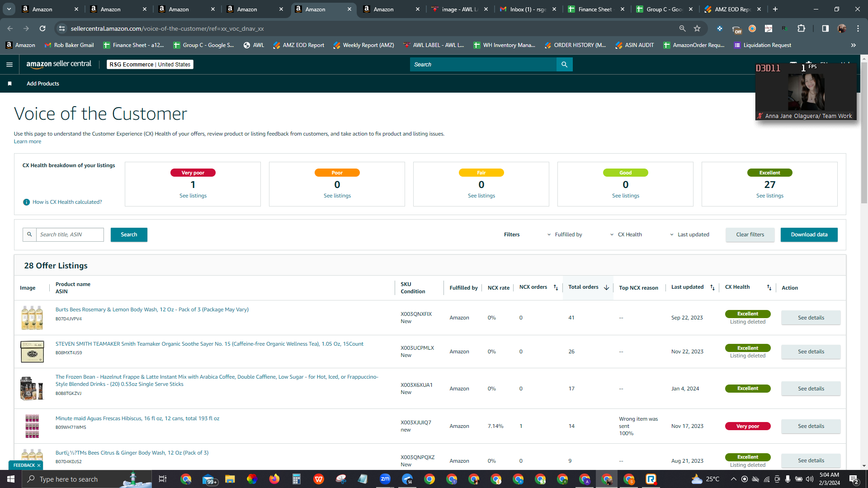Open File Explorer from taskbar
Viewport: 868px width, 488px height.
230,479
